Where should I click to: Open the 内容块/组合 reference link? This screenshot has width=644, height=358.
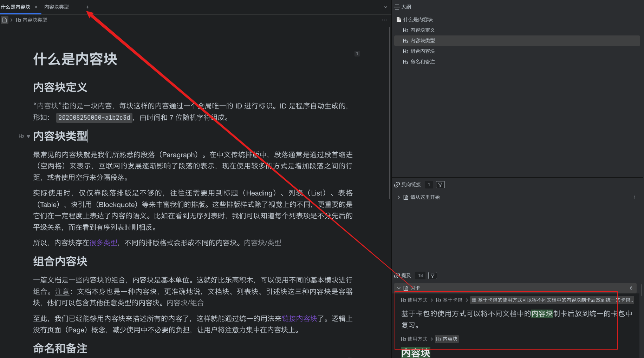[185, 303]
